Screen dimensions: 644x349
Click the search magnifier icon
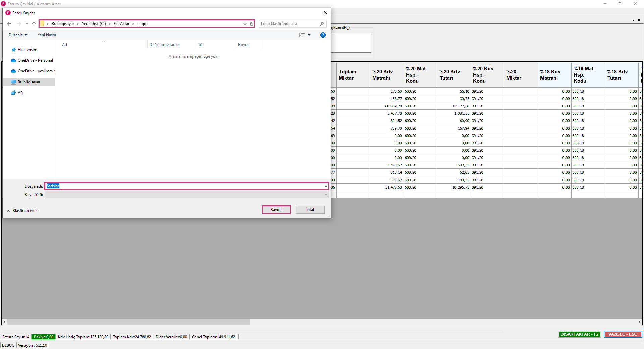[x=322, y=24]
